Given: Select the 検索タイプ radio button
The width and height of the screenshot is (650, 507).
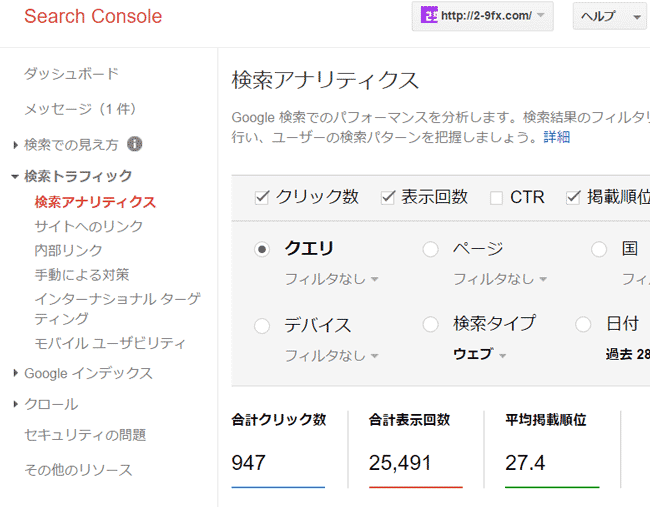Looking at the screenshot, I should click(x=431, y=324).
